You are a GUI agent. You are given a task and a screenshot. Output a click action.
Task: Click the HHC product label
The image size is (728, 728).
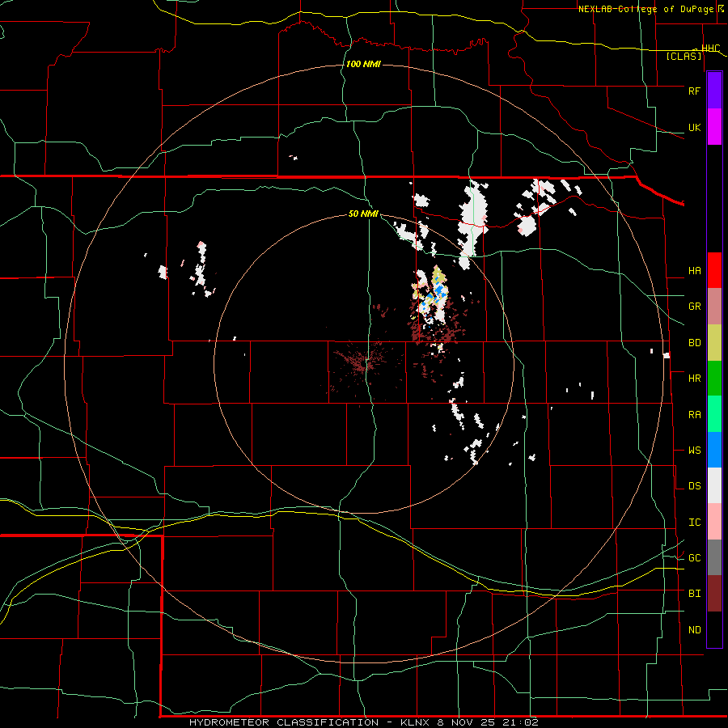coord(710,49)
